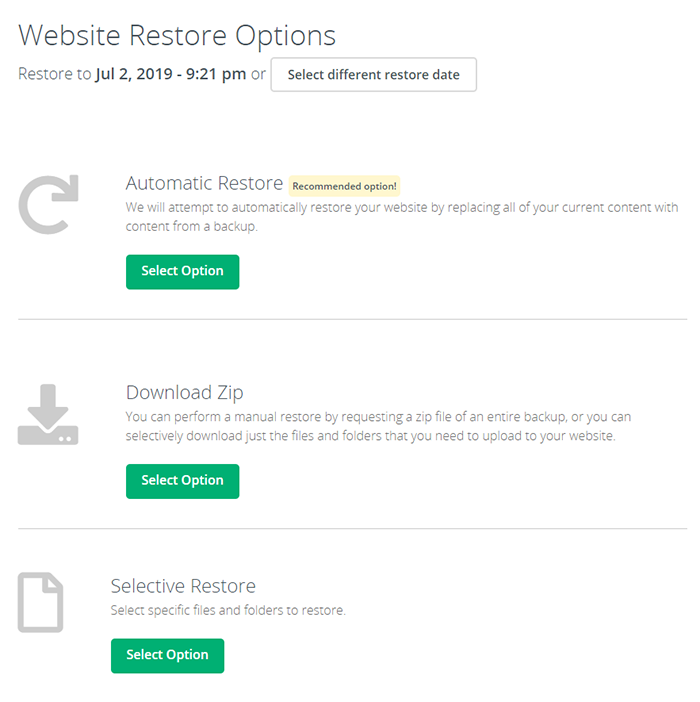Click the Automatic Restore description paragraph
The image size is (700, 702).
tap(401, 217)
